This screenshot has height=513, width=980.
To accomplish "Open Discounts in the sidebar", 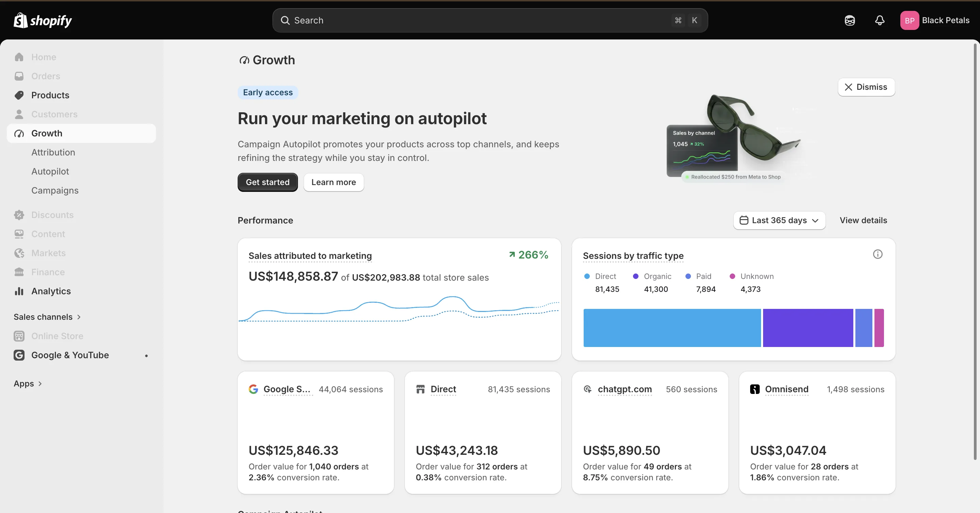I will coord(81,215).
